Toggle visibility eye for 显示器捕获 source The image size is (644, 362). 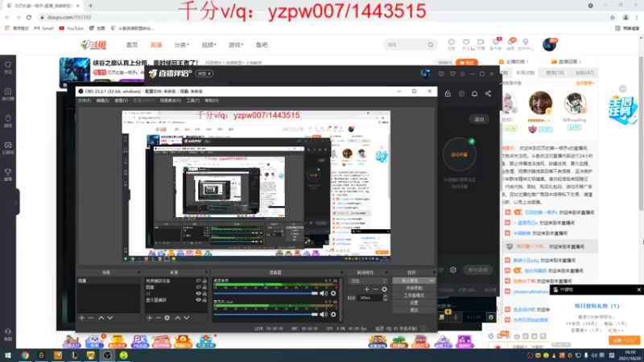[x=198, y=300]
